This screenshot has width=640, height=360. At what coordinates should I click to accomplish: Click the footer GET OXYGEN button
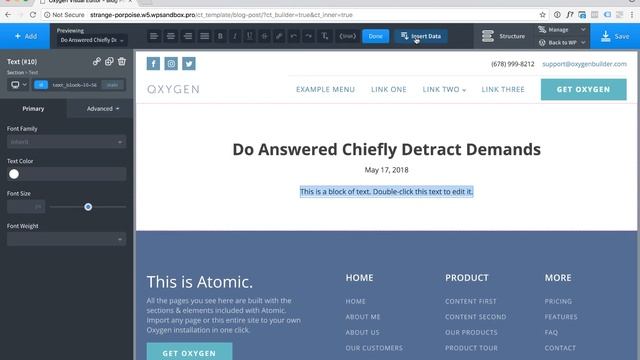pos(189,352)
